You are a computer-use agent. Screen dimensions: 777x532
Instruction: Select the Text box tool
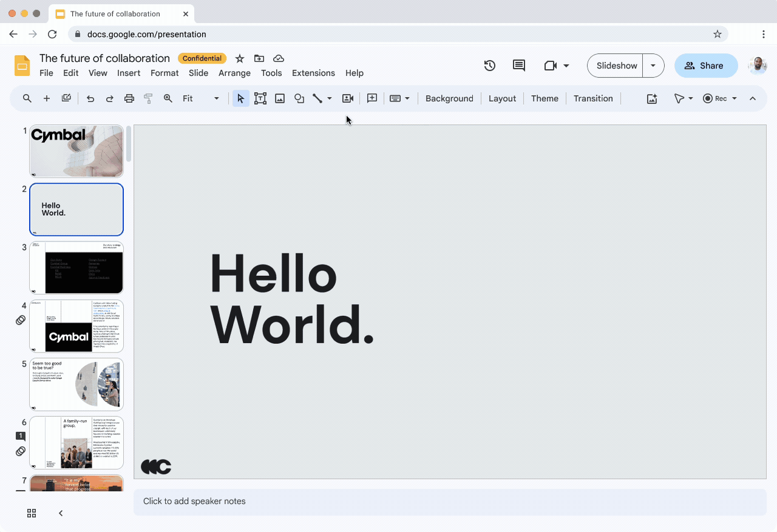tap(260, 98)
